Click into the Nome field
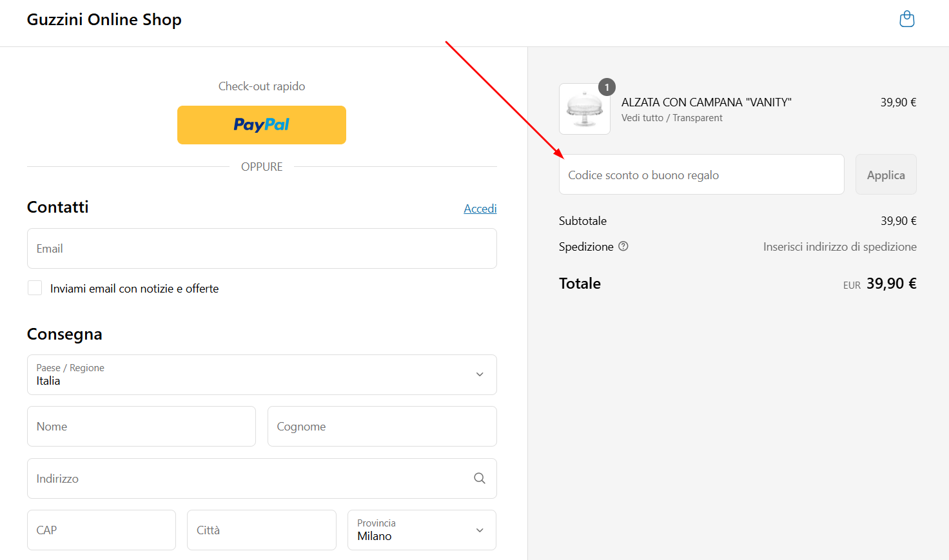 (141, 427)
